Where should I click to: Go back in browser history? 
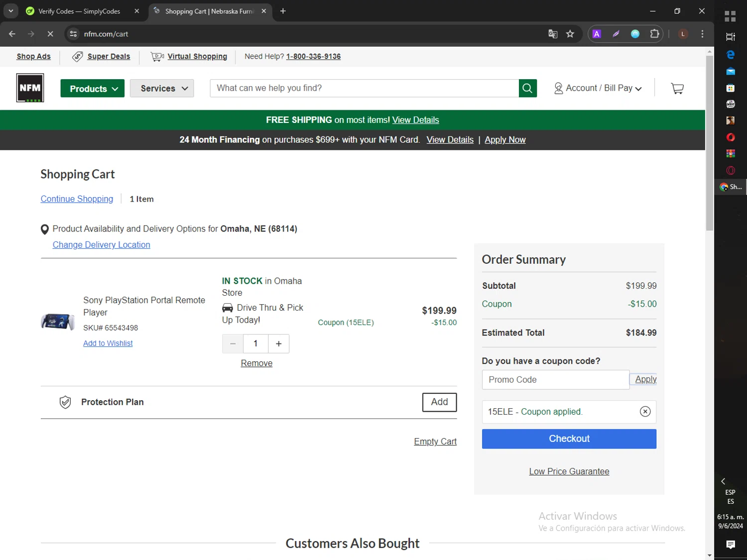(12, 34)
